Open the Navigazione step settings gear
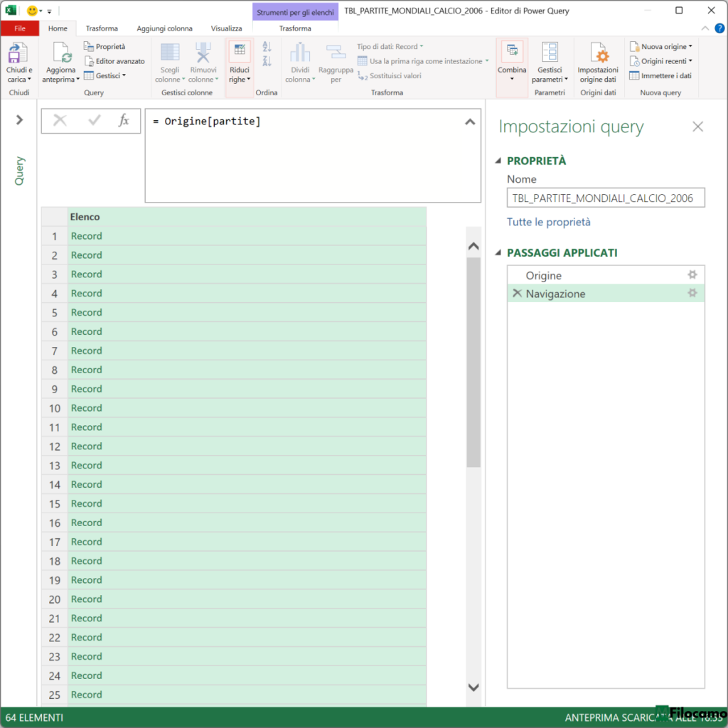The width and height of the screenshot is (728, 728). 692,293
